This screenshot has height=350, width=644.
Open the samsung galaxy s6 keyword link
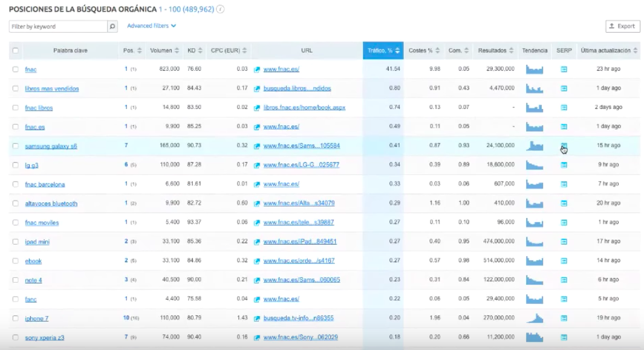click(x=51, y=146)
